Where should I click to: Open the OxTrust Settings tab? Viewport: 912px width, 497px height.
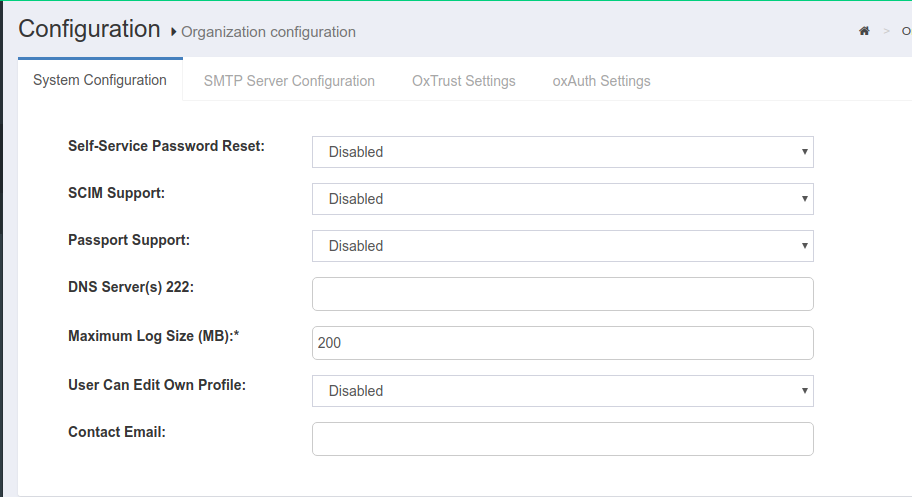coord(463,81)
